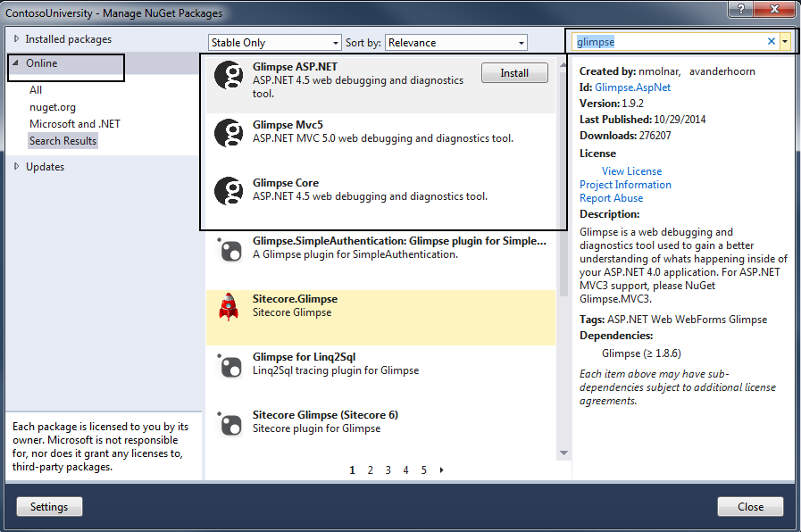Click the results scrollbar up arrow
This screenshot has width=801, height=532.
point(563,65)
